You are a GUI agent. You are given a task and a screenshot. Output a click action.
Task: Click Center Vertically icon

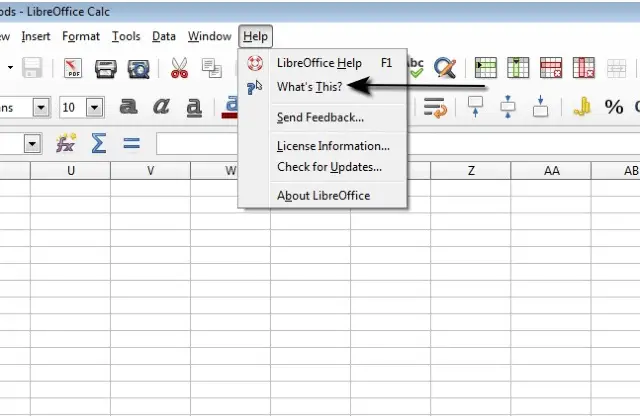[x=508, y=107]
